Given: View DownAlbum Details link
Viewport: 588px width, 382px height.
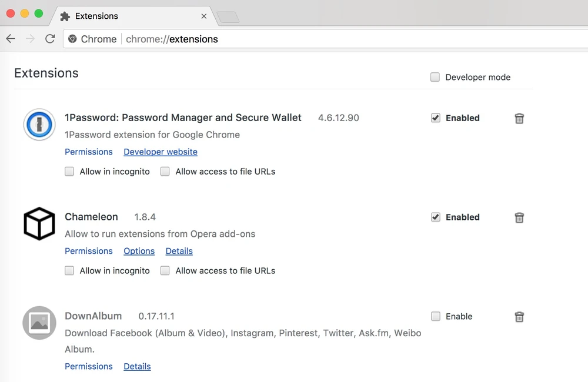Looking at the screenshot, I should point(137,366).
